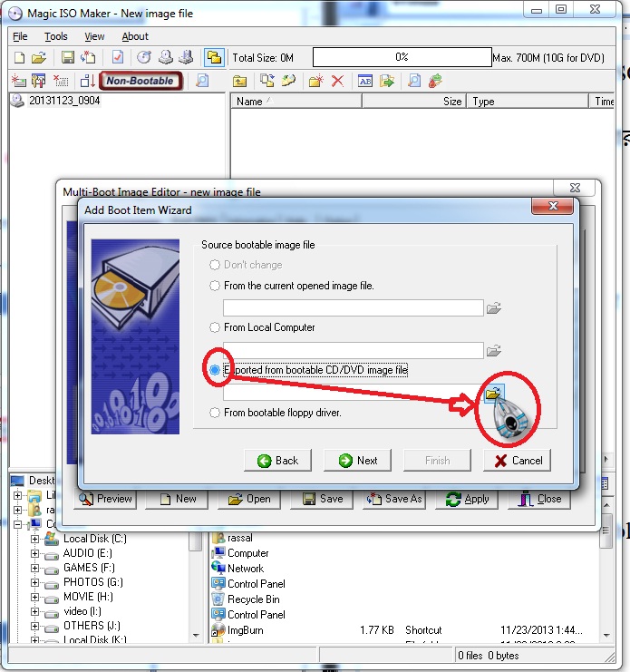Screen dimensions: 630x672
Task: Click the Save As toolbar icon
Action: tap(88, 57)
